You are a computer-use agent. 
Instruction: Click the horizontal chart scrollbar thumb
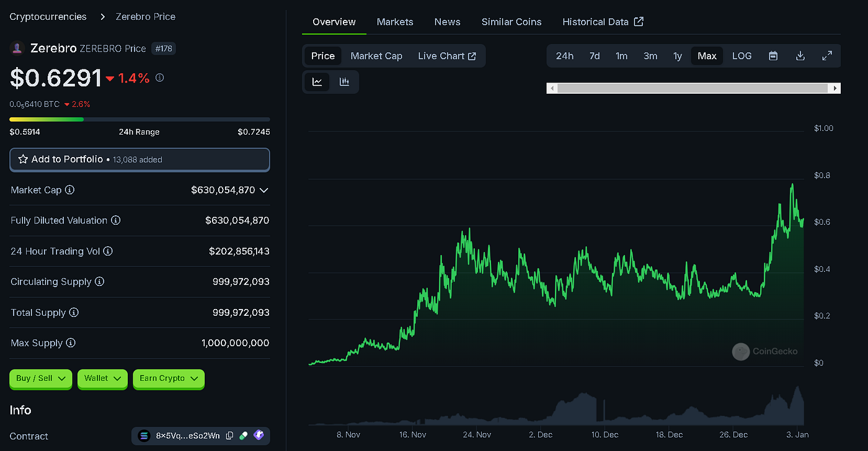point(693,88)
